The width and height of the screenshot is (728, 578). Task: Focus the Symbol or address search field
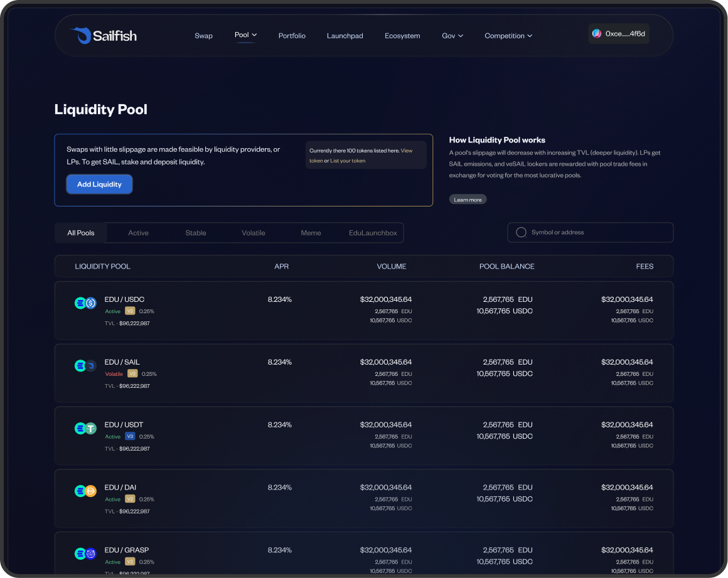point(596,232)
